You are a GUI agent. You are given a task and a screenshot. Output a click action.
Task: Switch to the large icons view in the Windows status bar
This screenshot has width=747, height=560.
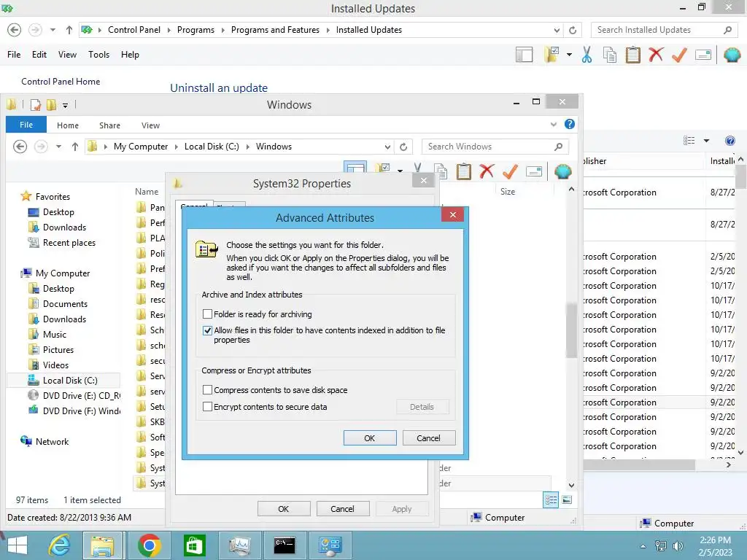point(567,499)
